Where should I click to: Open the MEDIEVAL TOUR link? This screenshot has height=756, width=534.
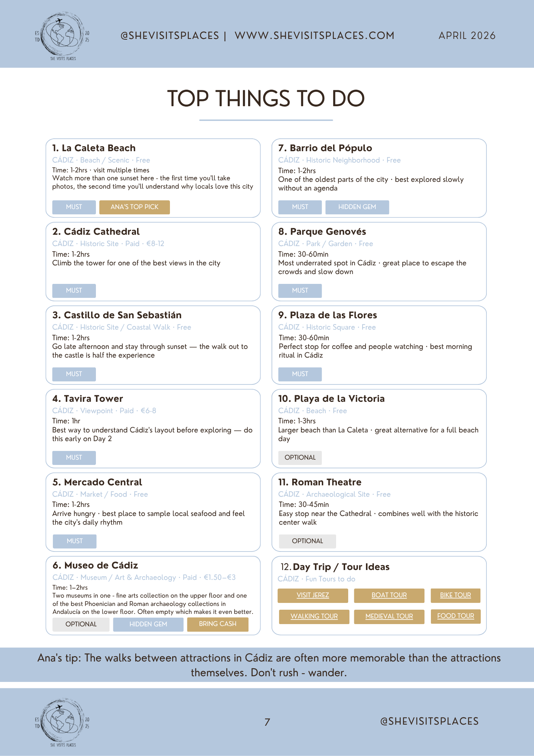[389, 616]
